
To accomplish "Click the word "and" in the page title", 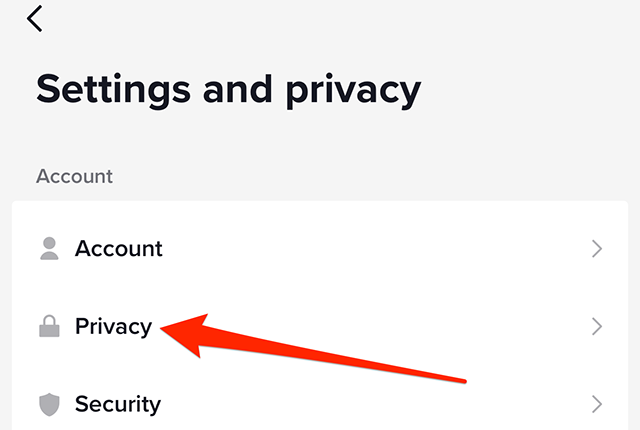I will 237,89.
